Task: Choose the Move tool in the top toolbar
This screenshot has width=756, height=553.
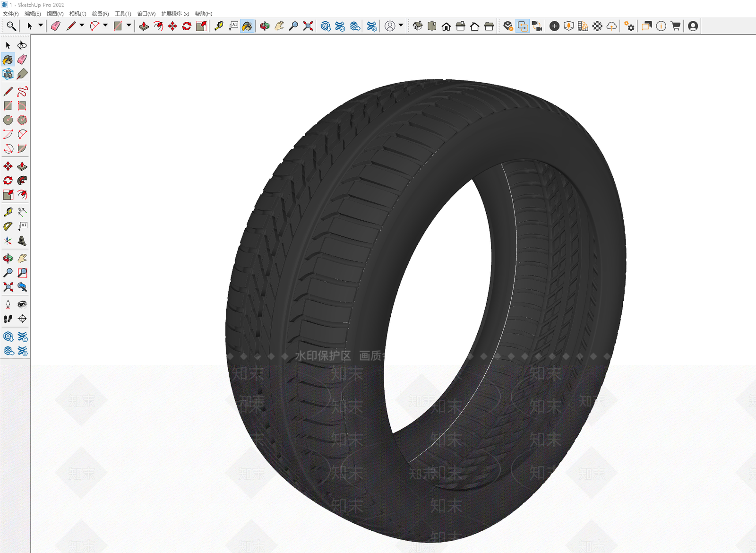Action: pos(172,26)
